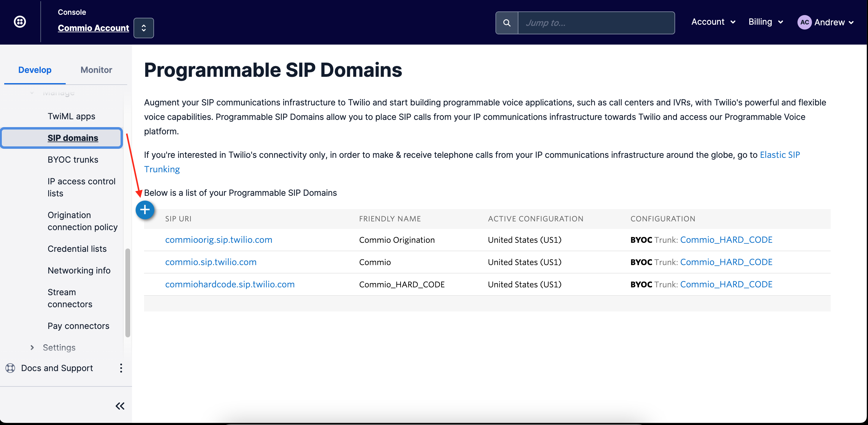Click the sidebar scrollbar
The height and width of the screenshot is (425, 868).
click(x=128, y=293)
